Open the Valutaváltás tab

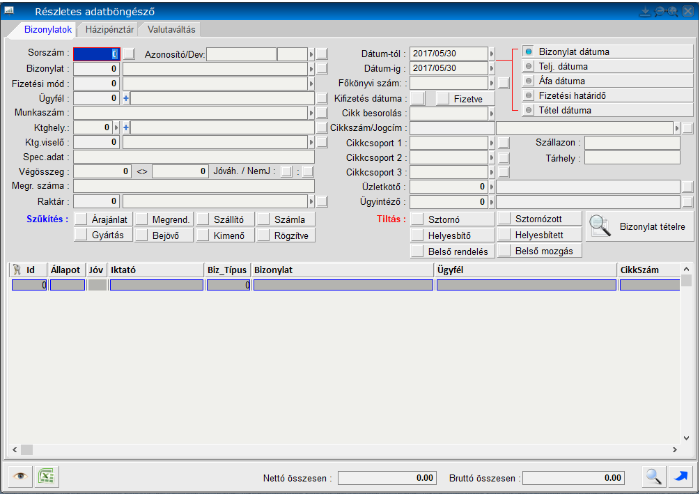(x=172, y=31)
